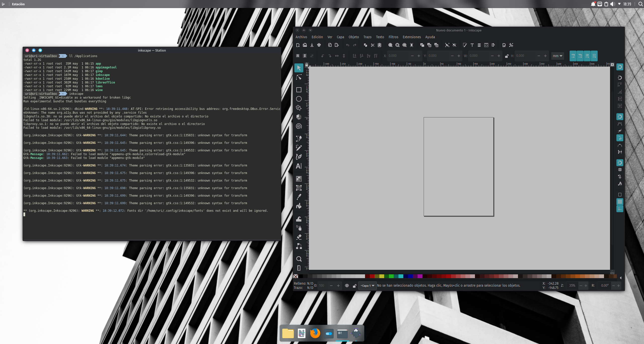Select the Rectangle tool
644x344 pixels.
(x=299, y=90)
